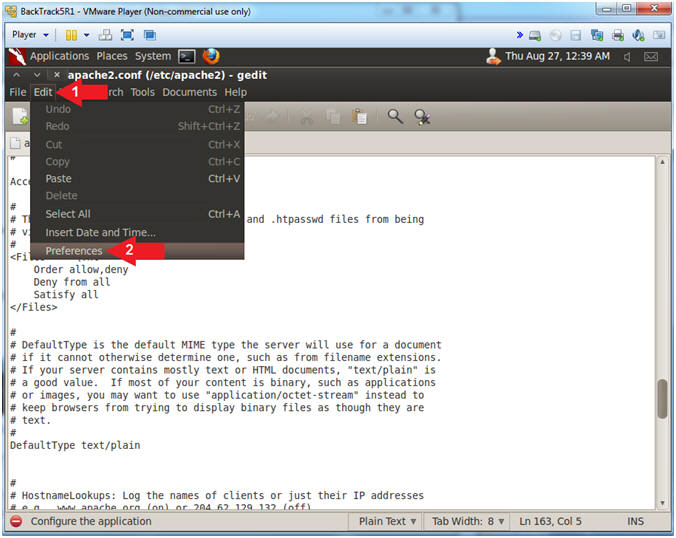Click the line "Satisfy all" in editor
The height and width of the screenshot is (538, 676).
66,295
